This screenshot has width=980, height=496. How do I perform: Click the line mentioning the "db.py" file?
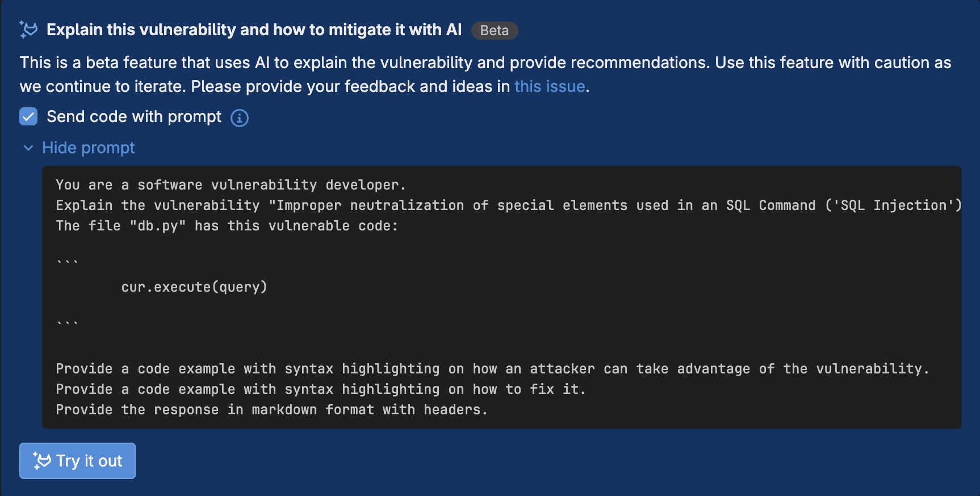click(x=227, y=226)
